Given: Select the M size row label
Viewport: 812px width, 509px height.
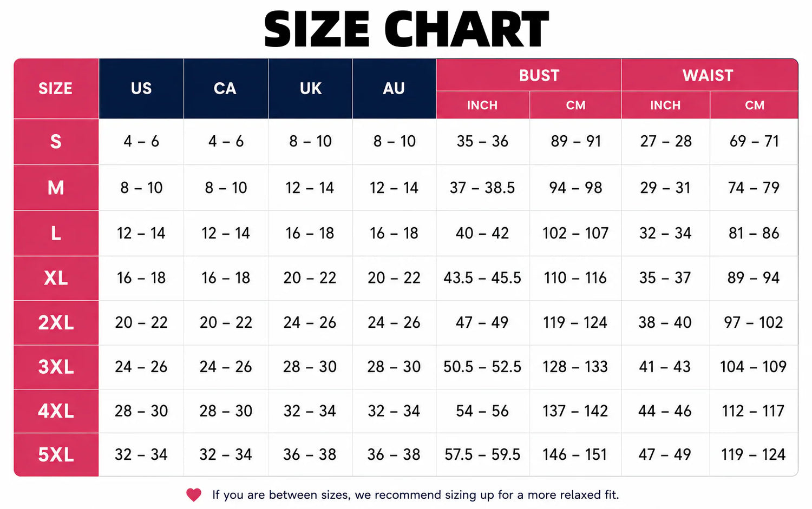Looking at the screenshot, I should 56,188.
